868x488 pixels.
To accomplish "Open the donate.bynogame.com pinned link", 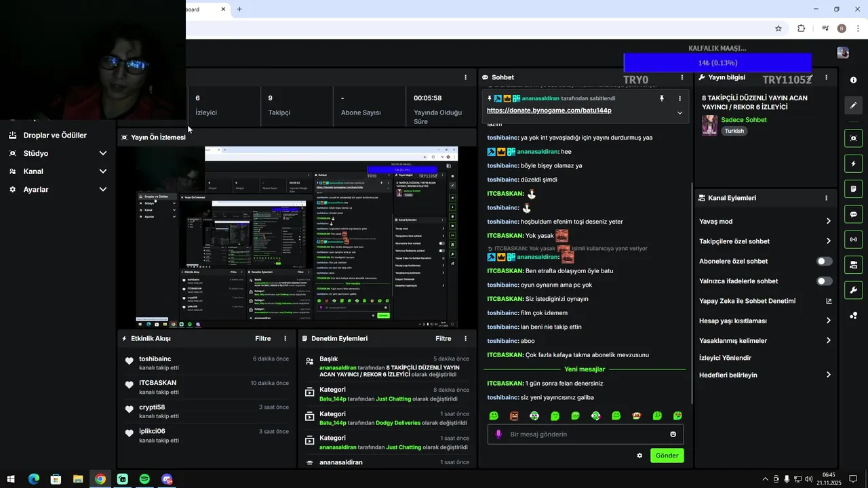I will click(549, 110).
